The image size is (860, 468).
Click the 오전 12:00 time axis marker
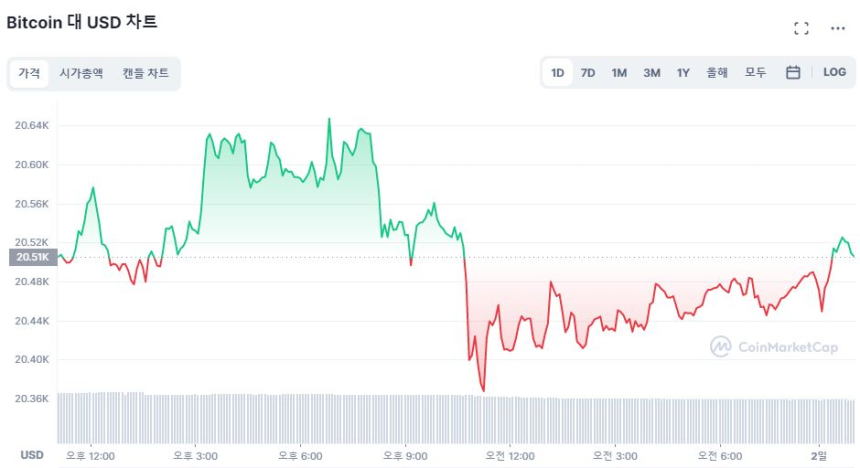click(509, 456)
